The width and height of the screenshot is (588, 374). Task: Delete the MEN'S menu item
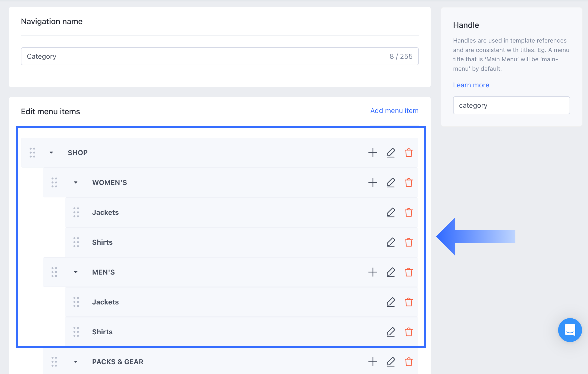[409, 272]
